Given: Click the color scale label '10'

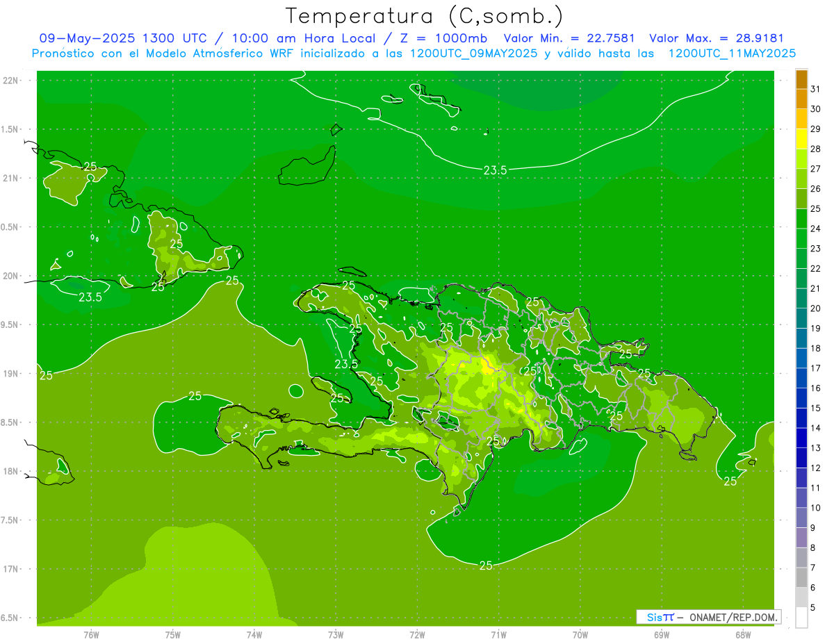Looking at the screenshot, I should (816, 508).
